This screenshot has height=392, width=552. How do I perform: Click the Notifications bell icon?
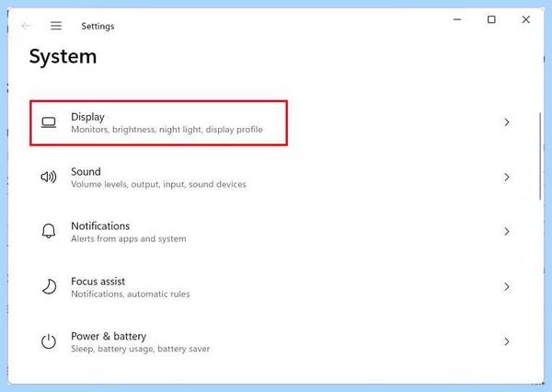(49, 231)
